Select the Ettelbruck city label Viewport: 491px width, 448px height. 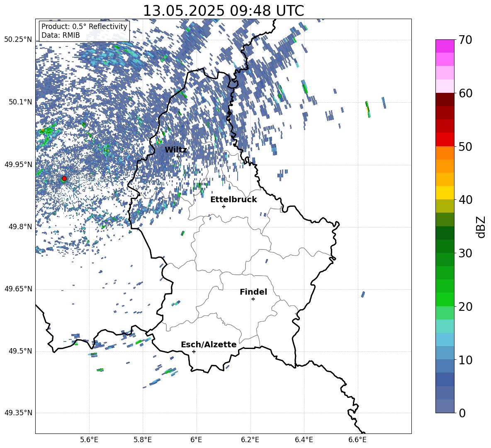coord(233,199)
